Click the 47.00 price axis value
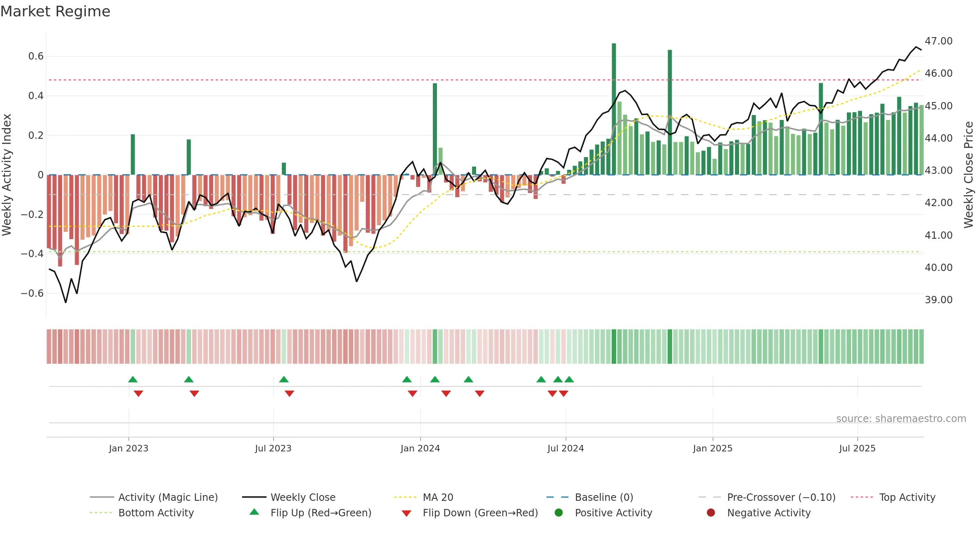 coord(939,41)
